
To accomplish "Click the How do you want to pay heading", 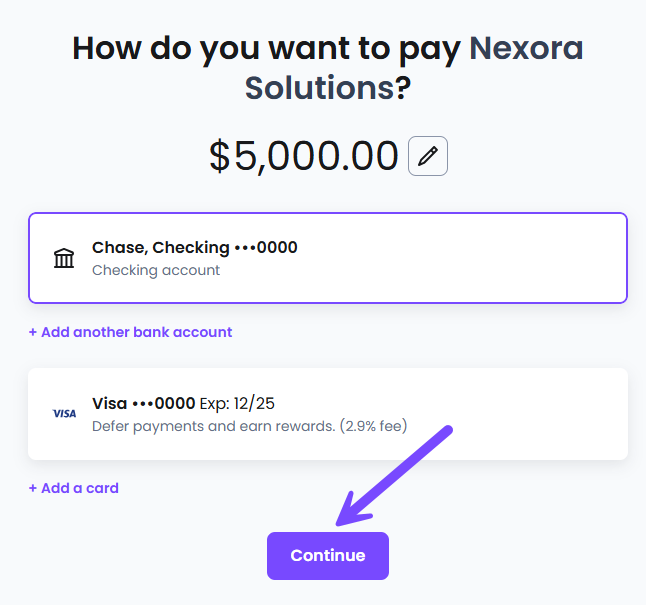I will click(266, 48).
